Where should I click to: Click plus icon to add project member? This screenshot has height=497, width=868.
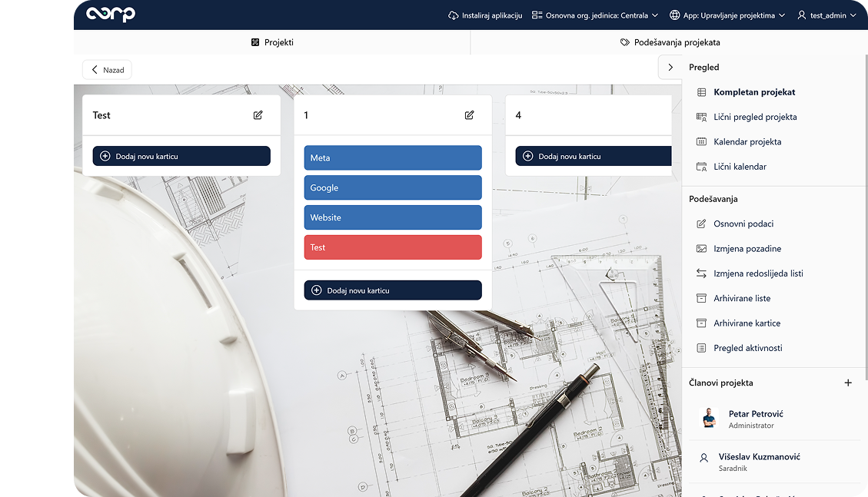coord(848,383)
